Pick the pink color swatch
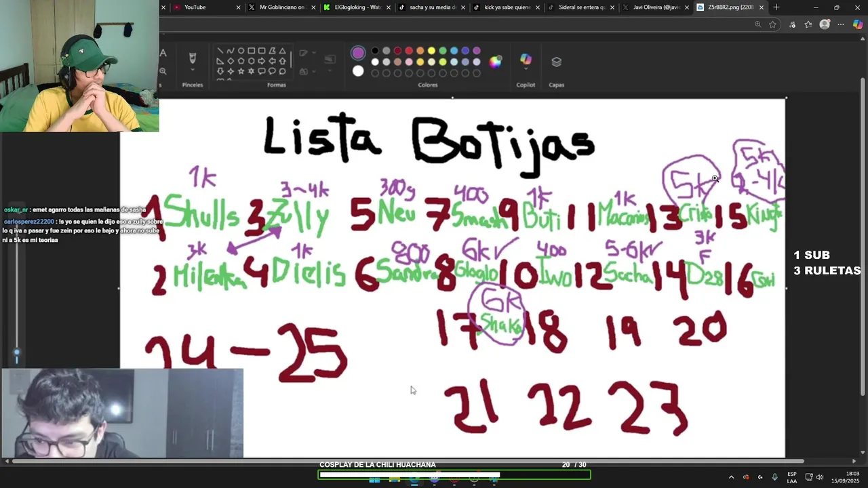Image resolution: width=868 pixels, height=488 pixels. point(409,62)
